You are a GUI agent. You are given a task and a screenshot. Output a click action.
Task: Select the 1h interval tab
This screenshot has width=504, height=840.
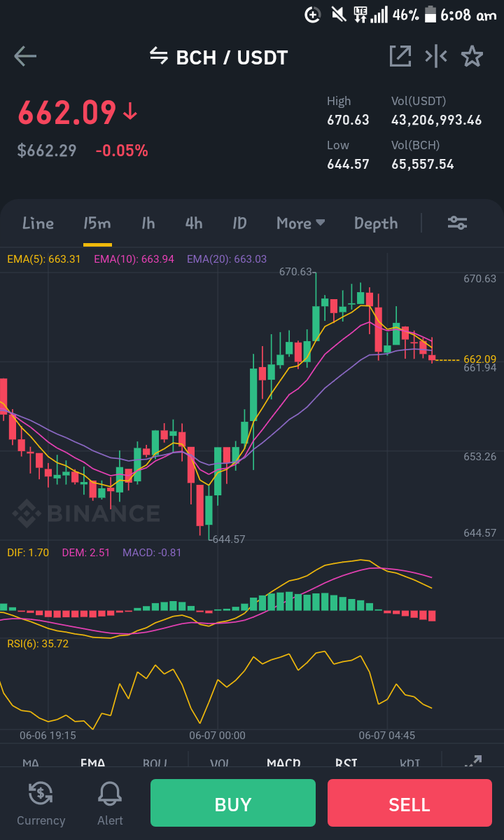click(x=148, y=223)
